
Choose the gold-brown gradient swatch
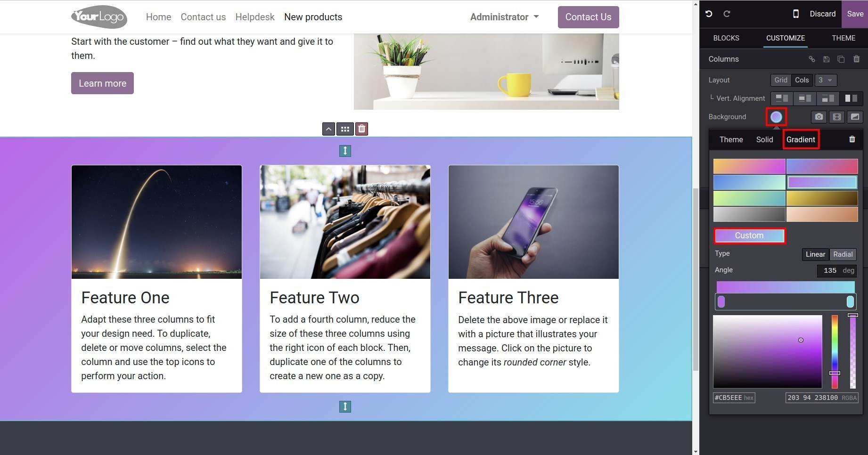[x=822, y=198]
